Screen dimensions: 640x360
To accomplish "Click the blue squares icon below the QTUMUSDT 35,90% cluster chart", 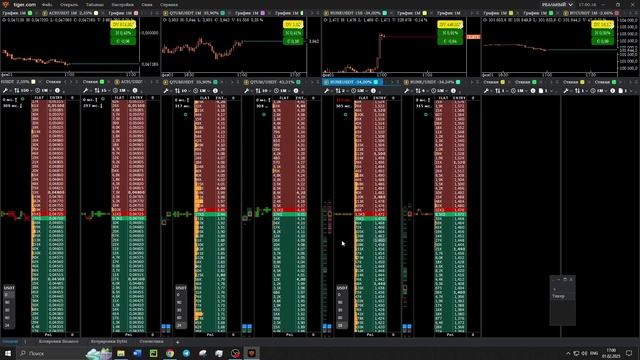I will [166, 327].
